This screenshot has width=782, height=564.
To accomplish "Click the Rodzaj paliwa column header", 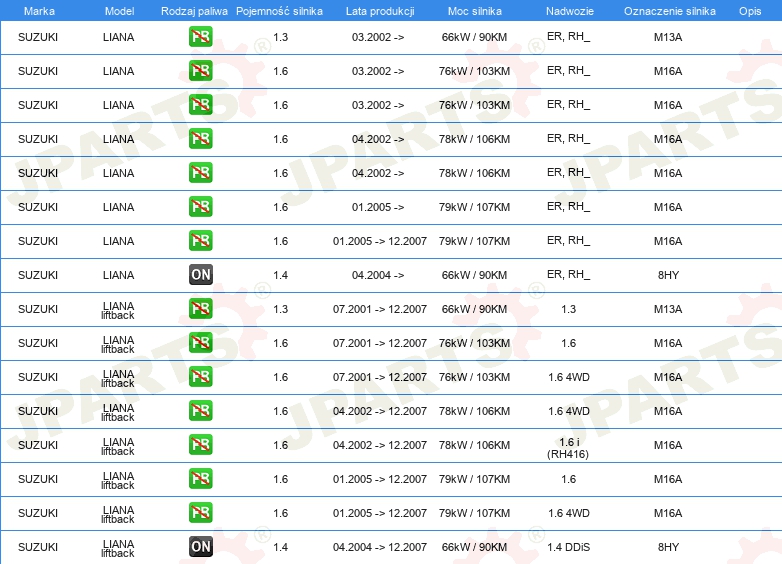I will (194, 11).
